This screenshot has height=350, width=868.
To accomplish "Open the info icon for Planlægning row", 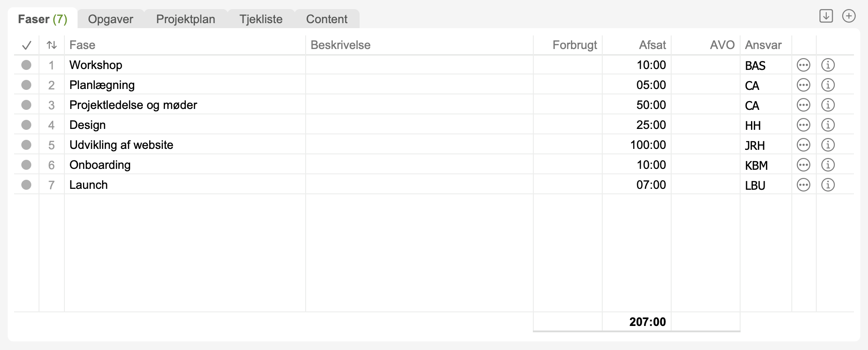I will [828, 85].
